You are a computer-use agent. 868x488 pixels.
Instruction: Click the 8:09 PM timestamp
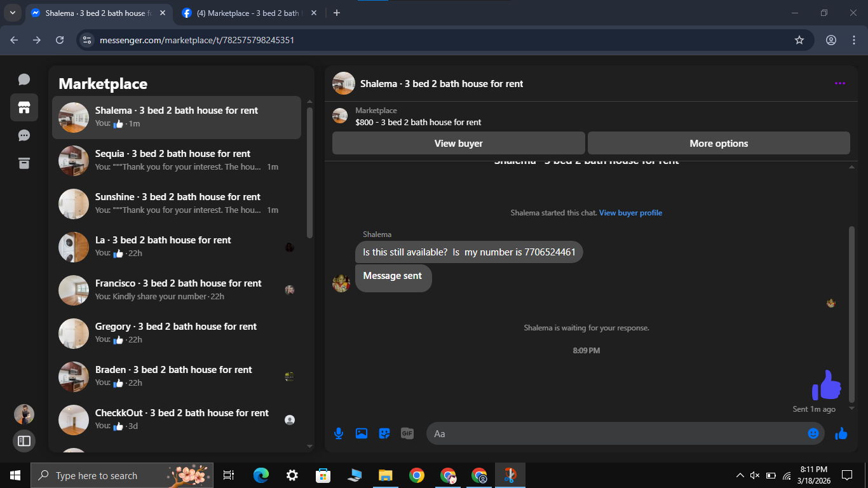(587, 351)
